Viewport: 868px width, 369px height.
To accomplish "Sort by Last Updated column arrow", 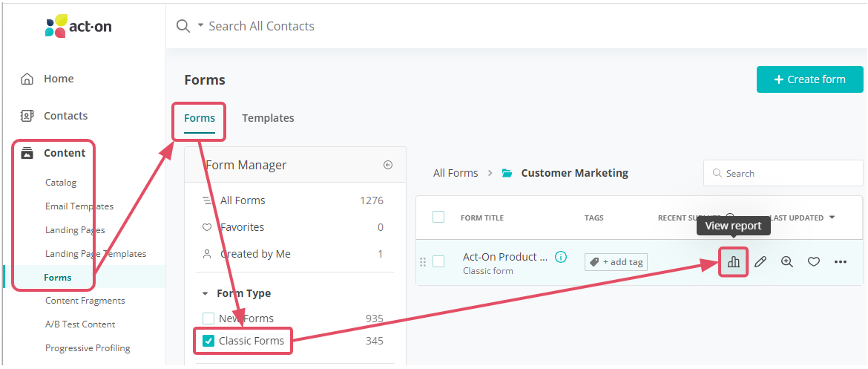I will (832, 218).
